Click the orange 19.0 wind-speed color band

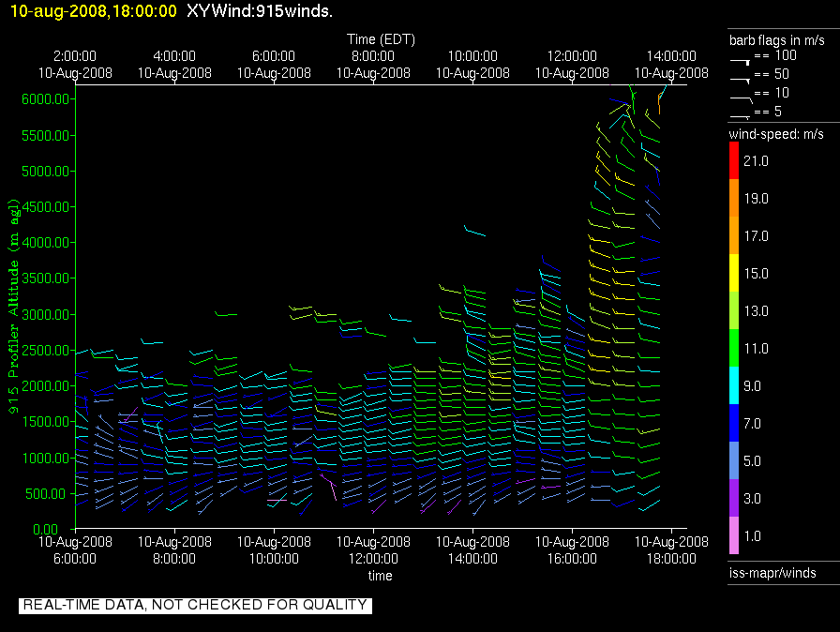(x=734, y=198)
